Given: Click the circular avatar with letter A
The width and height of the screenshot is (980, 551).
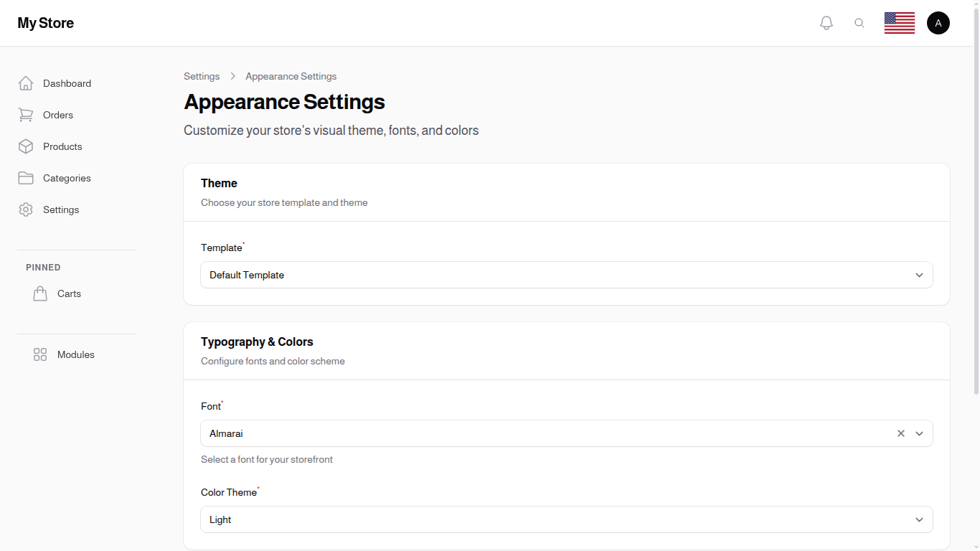Looking at the screenshot, I should click(x=938, y=22).
